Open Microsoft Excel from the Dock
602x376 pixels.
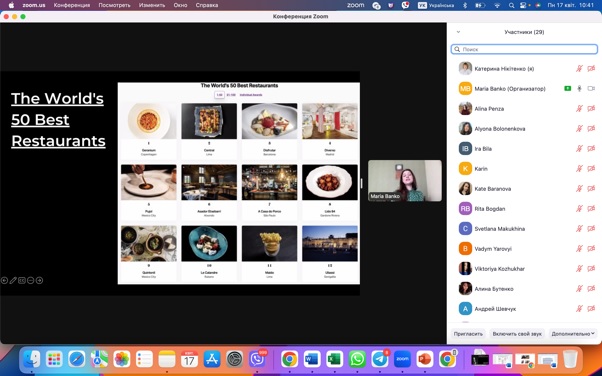pos(334,359)
